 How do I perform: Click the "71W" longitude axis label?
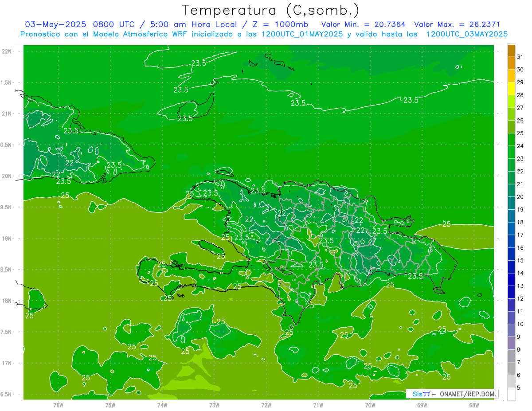point(318,405)
